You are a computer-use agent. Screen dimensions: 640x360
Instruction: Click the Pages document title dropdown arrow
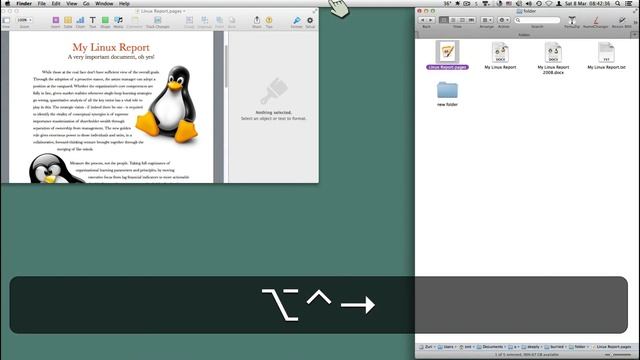(184, 11)
